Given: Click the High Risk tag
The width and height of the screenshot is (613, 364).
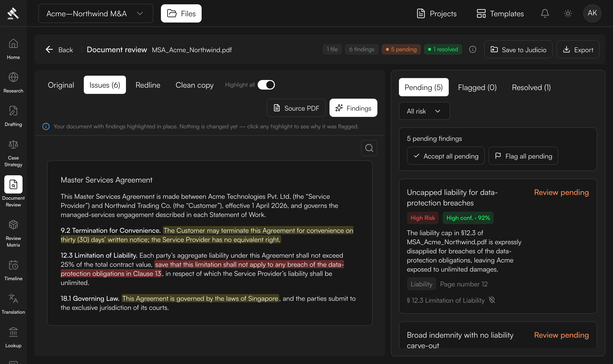Looking at the screenshot, I should (x=423, y=218).
